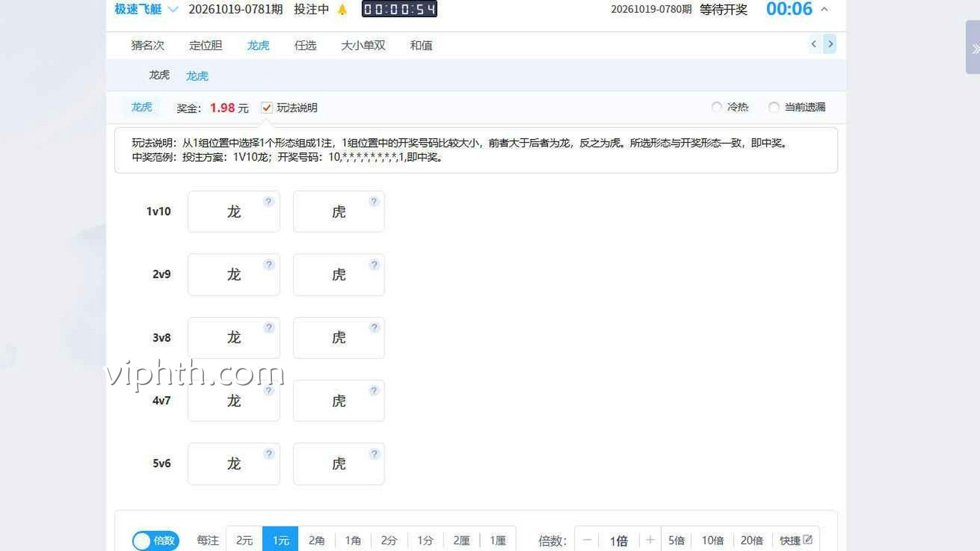Click the 00:00:54 countdown timer

click(x=399, y=9)
